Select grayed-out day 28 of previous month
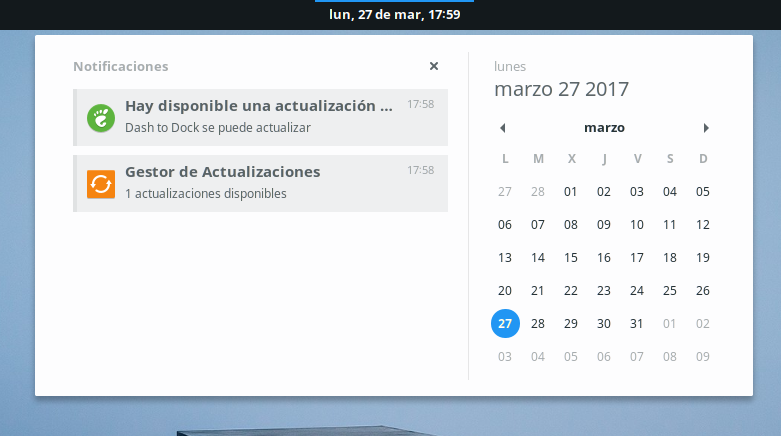 click(538, 192)
